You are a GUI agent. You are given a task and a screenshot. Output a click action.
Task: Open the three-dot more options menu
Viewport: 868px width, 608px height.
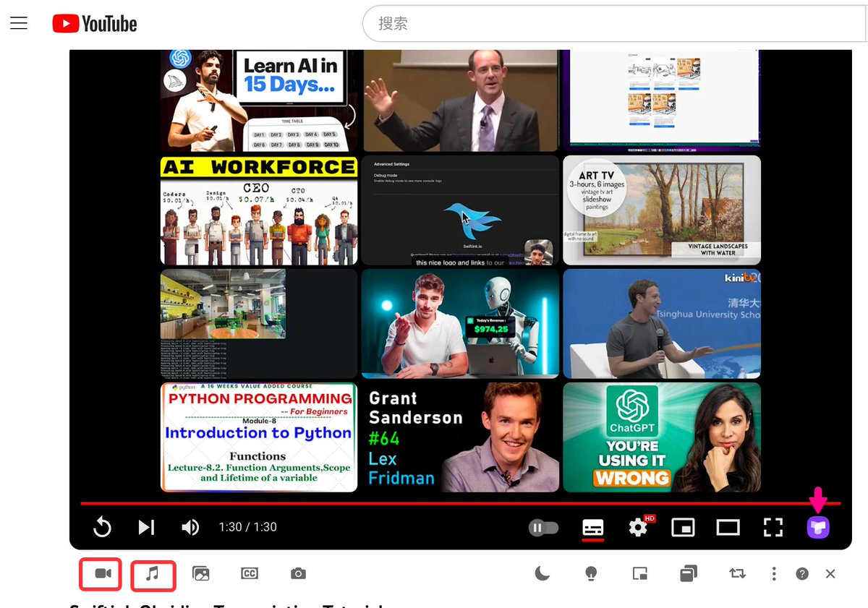coord(774,574)
